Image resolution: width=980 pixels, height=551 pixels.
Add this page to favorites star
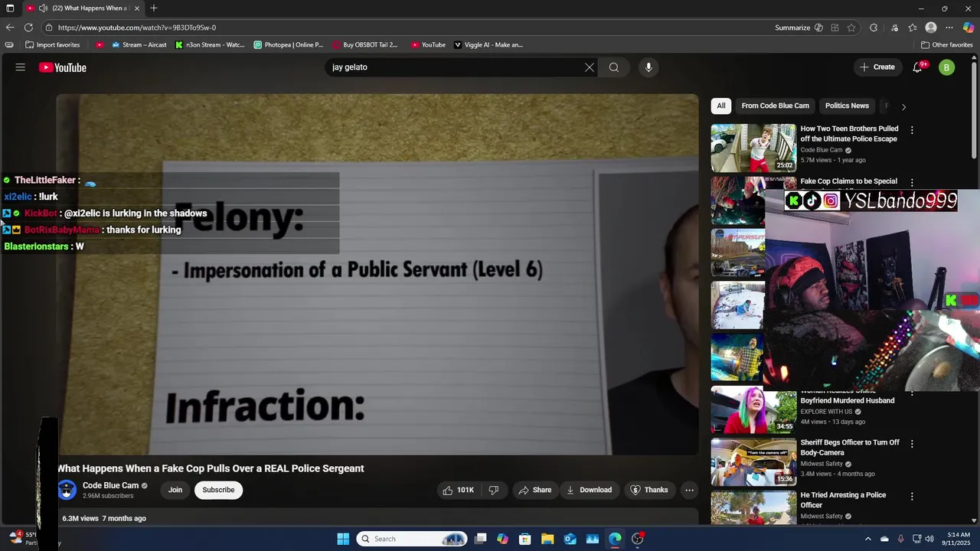[x=851, y=28]
